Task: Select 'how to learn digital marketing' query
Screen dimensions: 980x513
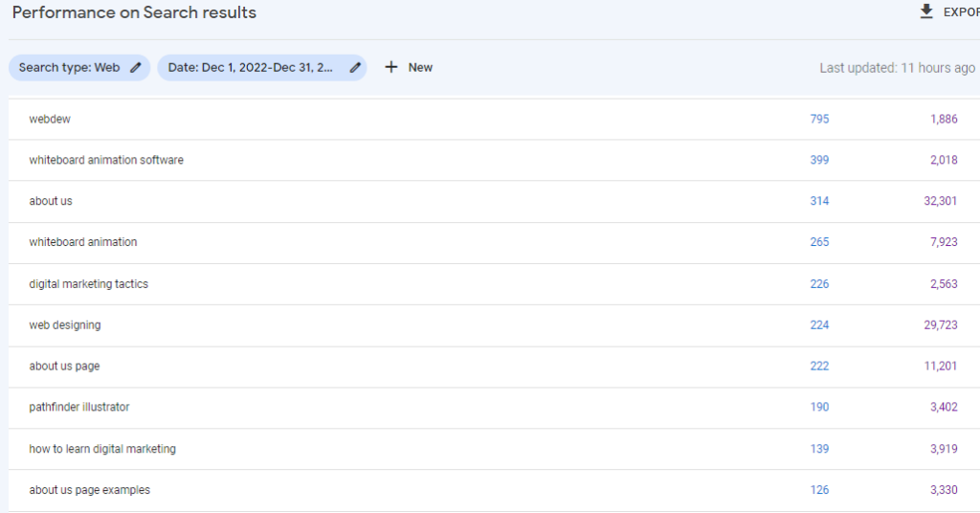Action: click(x=102, y=449)
